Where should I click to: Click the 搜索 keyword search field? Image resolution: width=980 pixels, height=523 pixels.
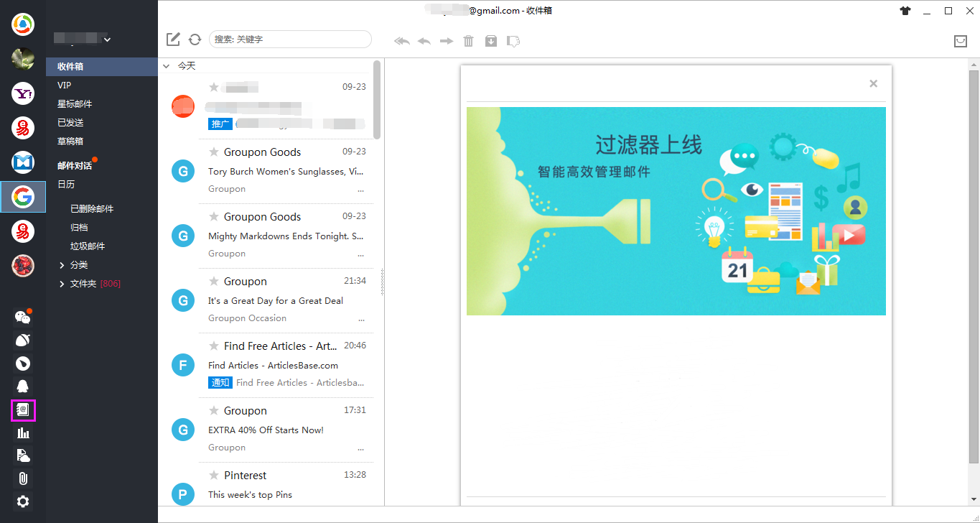290,39
